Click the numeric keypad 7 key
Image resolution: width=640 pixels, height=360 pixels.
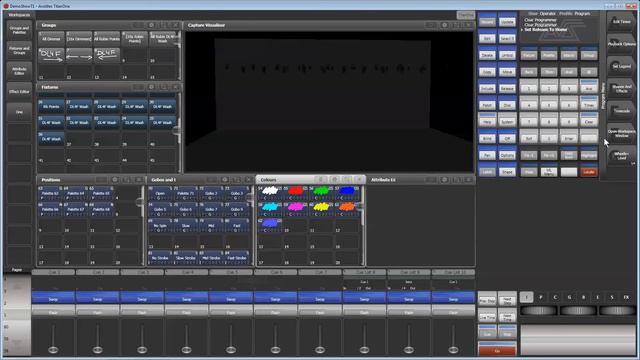(529, 122)
